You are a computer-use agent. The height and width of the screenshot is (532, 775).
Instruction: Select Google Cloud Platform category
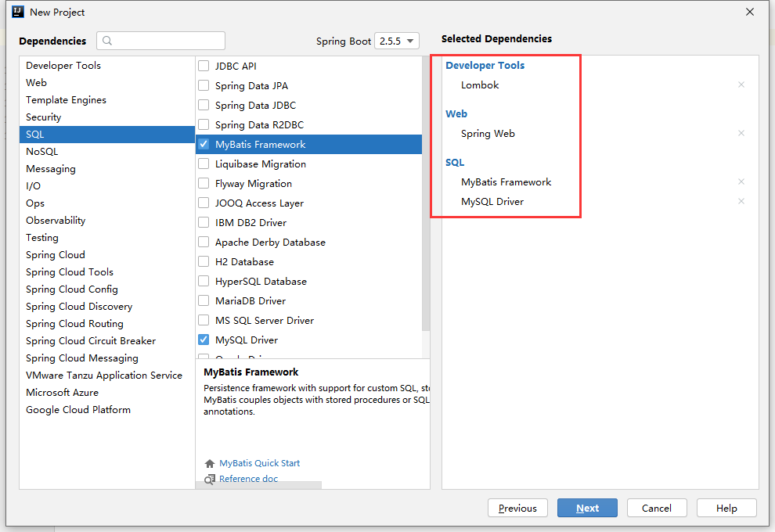tap(107, 410)
